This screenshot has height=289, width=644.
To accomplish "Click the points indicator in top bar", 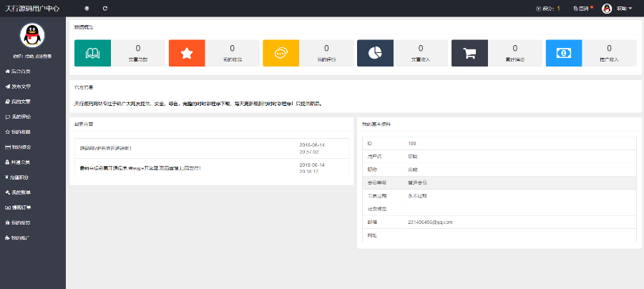I will 547,9.
